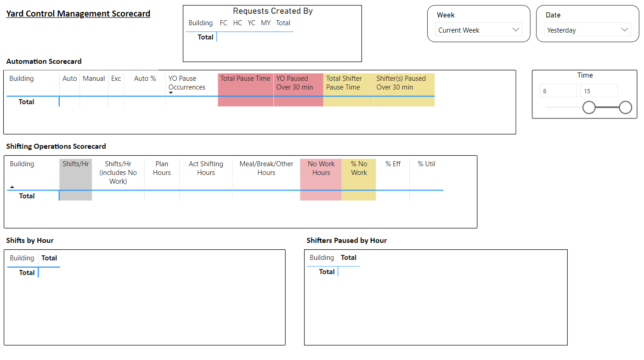
Task: Click the YC column in Requests Created By
Action: pos(251,23)
